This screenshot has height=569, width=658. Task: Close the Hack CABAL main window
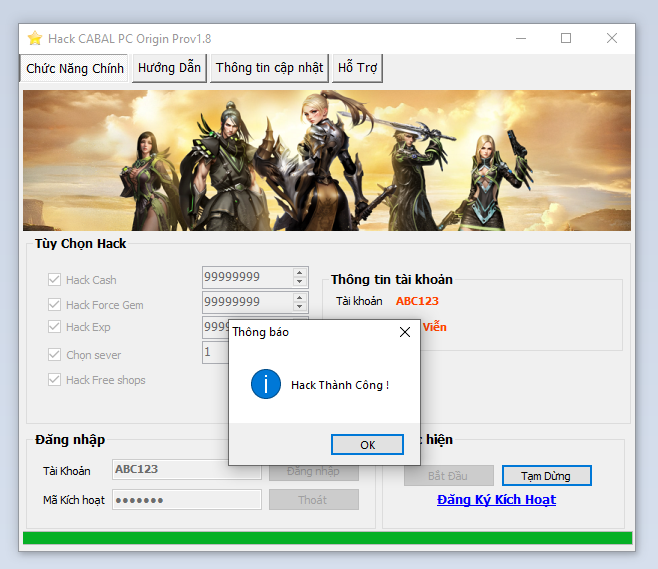[x=612, y=38]
